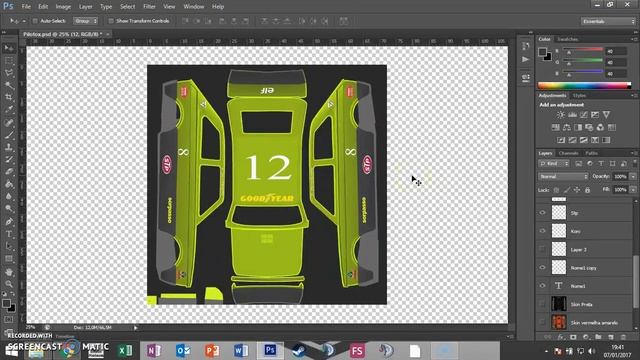640x360 pixels.
Task: Open the Color panel options menu
Action: pos(634,39)
